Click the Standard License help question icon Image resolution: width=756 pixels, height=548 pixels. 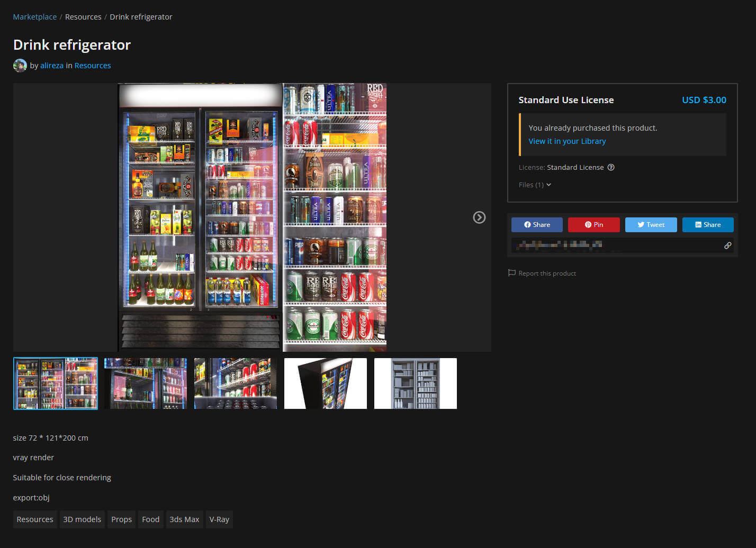point(611,167)
